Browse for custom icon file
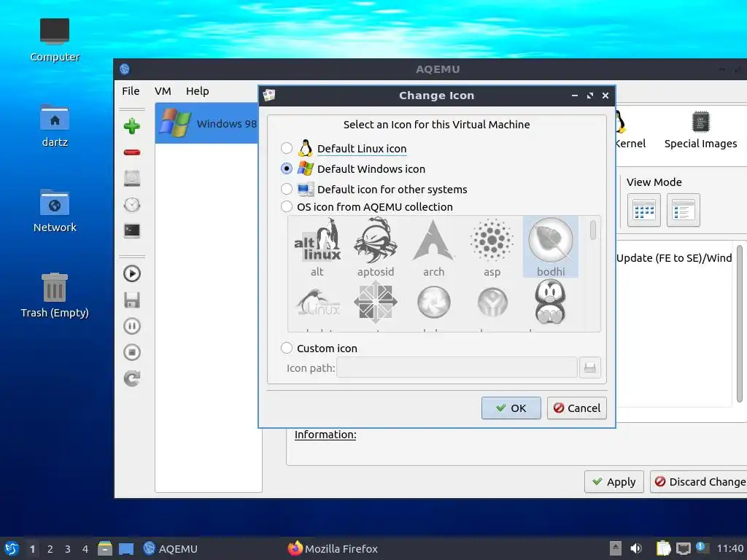The width and height of the screenshot is (747, 560). (589, 367)
